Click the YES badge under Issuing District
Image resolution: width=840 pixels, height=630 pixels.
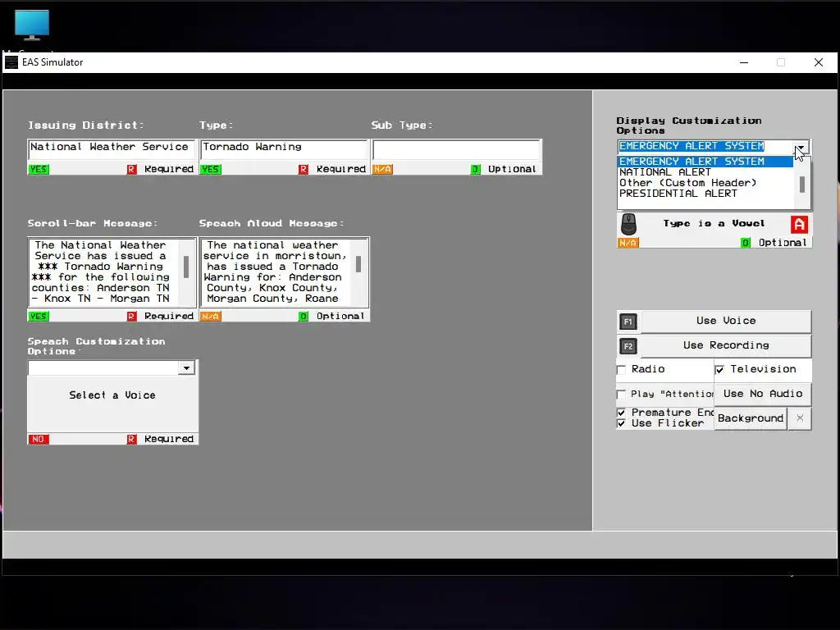(x=39, y=169)
